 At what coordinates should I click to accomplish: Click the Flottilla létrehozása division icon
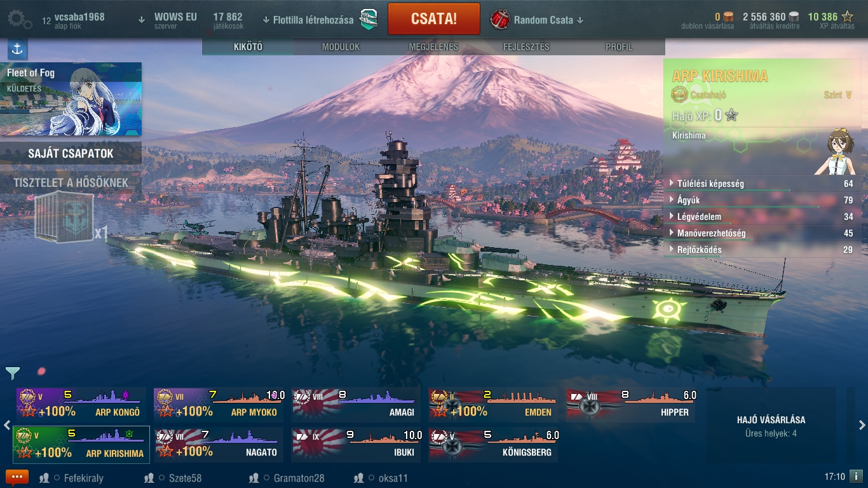pyautogui.click(x=369, y=20)
